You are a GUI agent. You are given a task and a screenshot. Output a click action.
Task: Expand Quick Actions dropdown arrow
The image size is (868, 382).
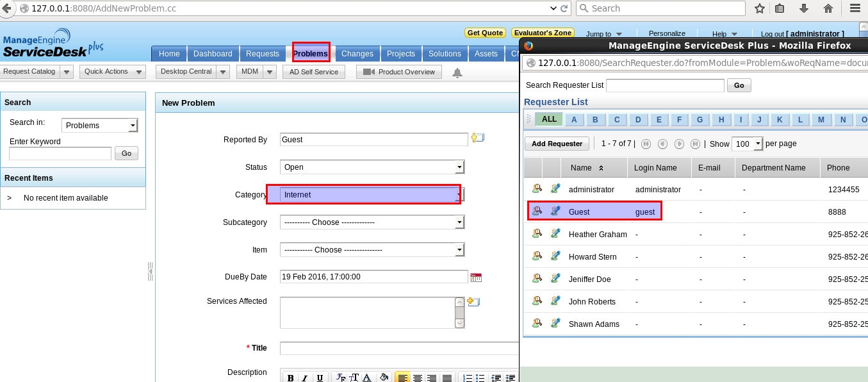point(139,72)
